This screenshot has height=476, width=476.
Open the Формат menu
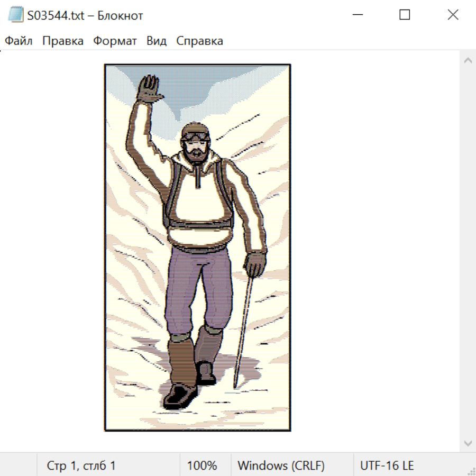[x=115, y=41]
